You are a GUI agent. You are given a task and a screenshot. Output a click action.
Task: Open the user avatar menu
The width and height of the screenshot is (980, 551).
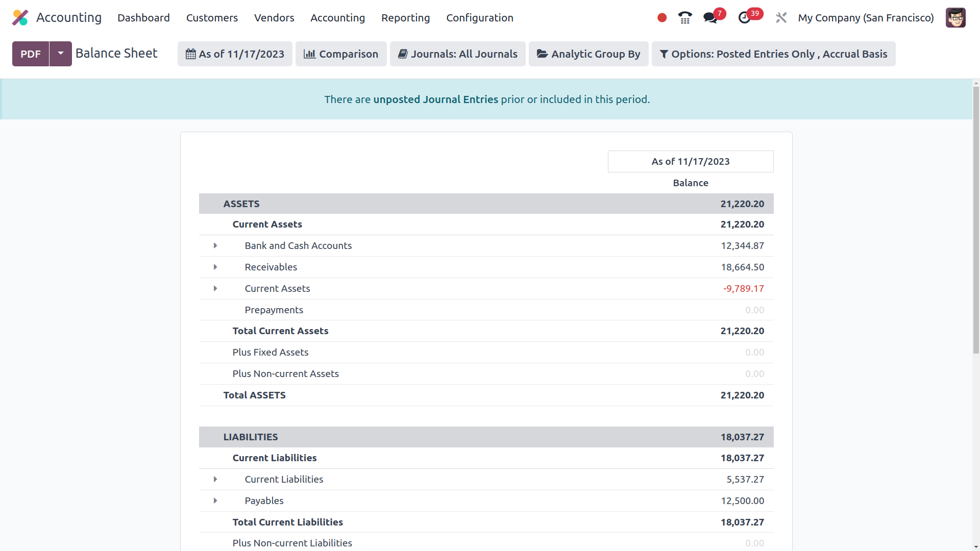click(x=955, y=17)
